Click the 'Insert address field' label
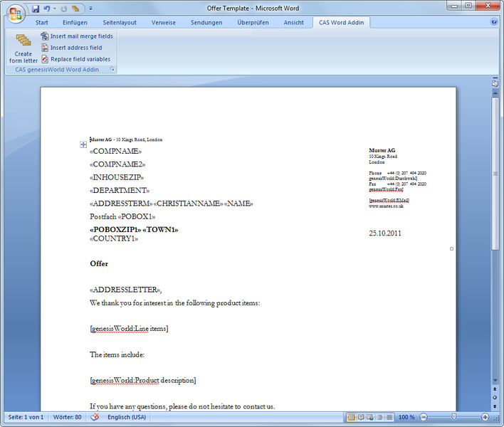The height and width of the screenshot is (427, 504). pyautogui.click(x=76, y=48)
